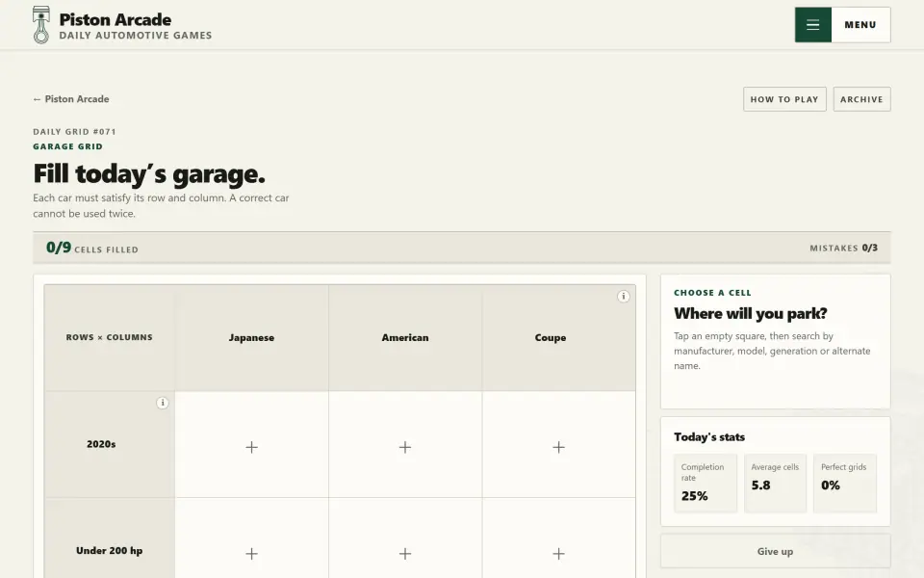The height and width of the screenshot is (578, 924).
Task: Open the MENU button
Action: 843,25
